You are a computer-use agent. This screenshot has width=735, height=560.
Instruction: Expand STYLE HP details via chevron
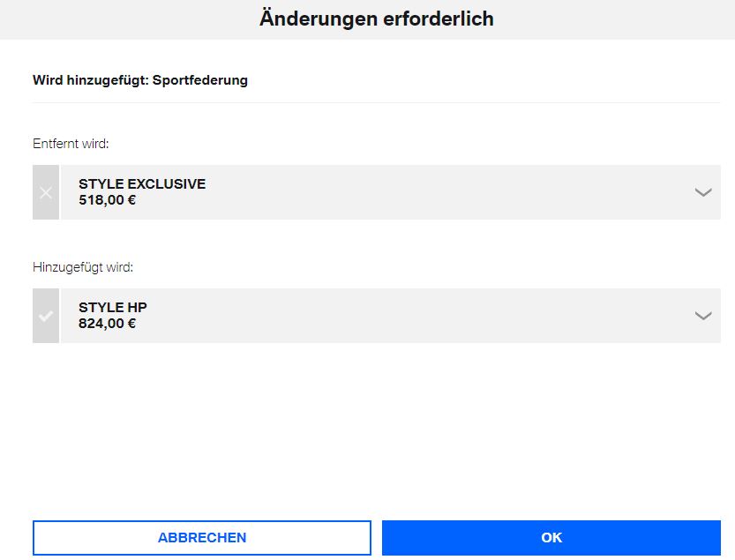[x=702, y=316]
